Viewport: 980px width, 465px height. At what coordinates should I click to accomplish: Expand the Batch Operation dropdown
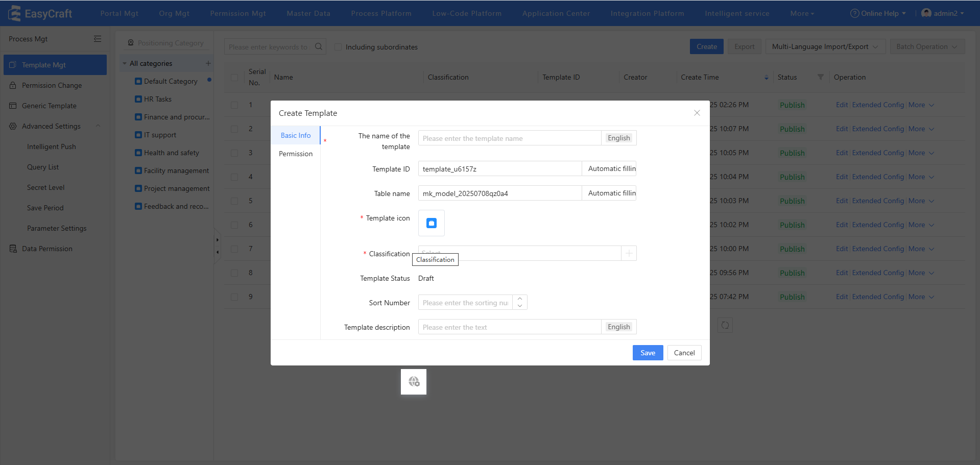pyautogui.click(x=927, y=46)
